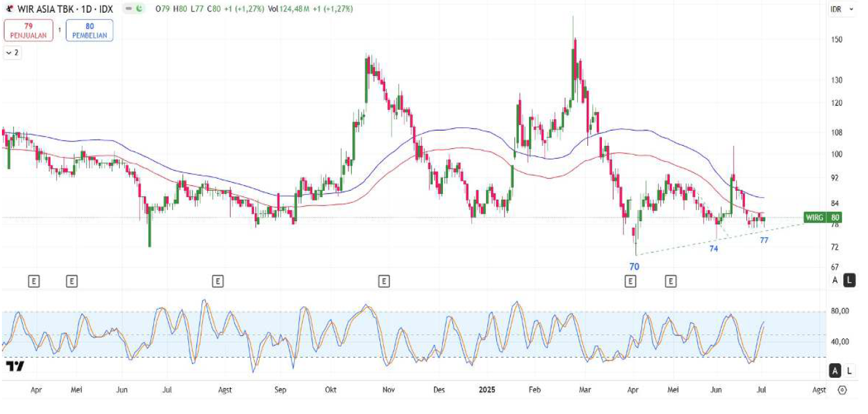Click the E earnings marker near Nov
Viewport: 868px width, 414px height.
click(x=383, y=280)
